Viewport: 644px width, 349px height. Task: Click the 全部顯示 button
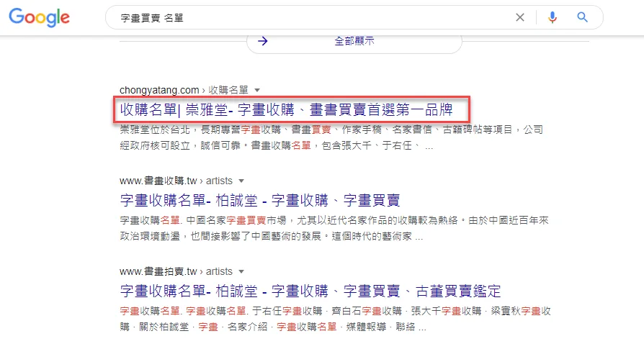pyautogui.click(x=354, y=42)
